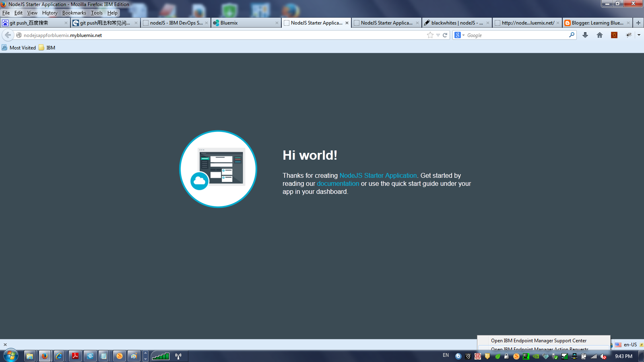
Task: Open the Paint taskbar icon
Action: coord(134,356)
